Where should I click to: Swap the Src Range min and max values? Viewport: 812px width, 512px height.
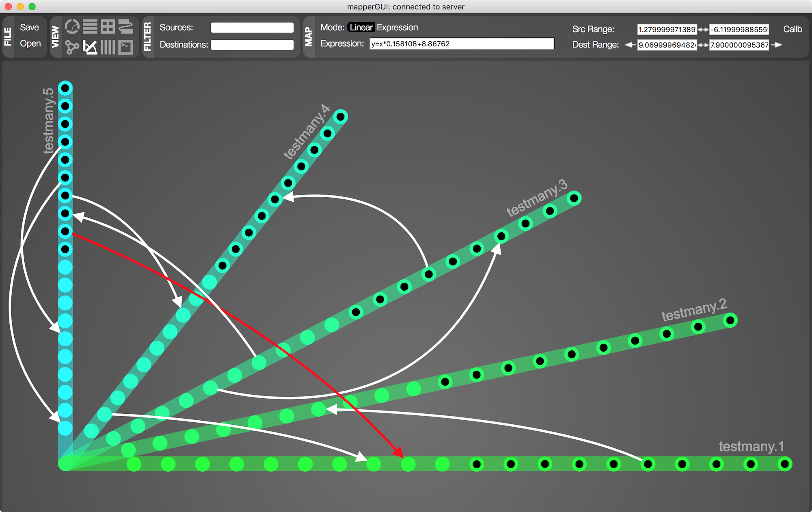tap(703, 30)
